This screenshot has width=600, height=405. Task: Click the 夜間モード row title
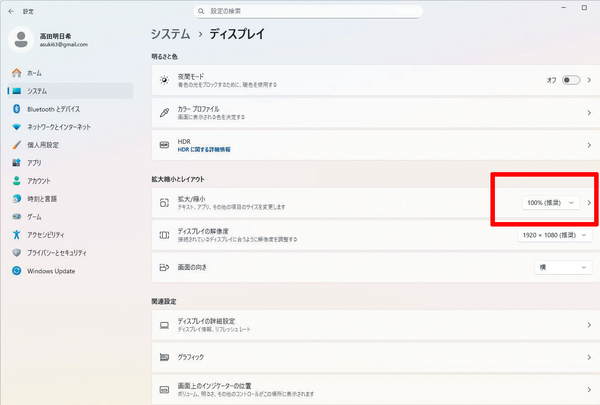tap(191, 77)
